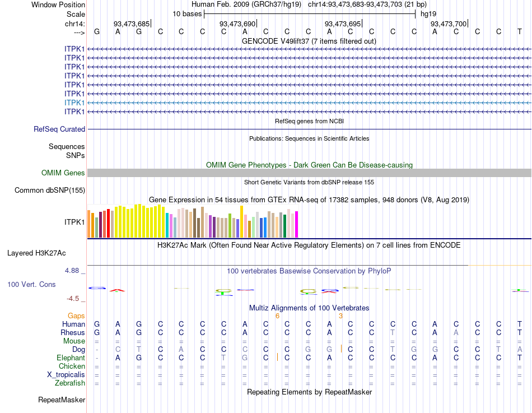Click the light-blue highlighted ITPK1 transcript label
The image size is (532, 413).
(x=74, y=103)
